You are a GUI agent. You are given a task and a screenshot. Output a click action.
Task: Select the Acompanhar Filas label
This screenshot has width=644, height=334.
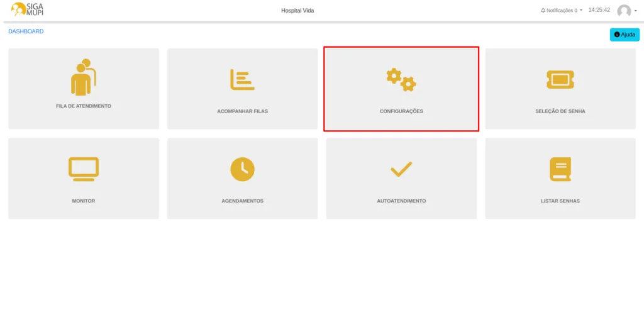click(x=242, y=111)
